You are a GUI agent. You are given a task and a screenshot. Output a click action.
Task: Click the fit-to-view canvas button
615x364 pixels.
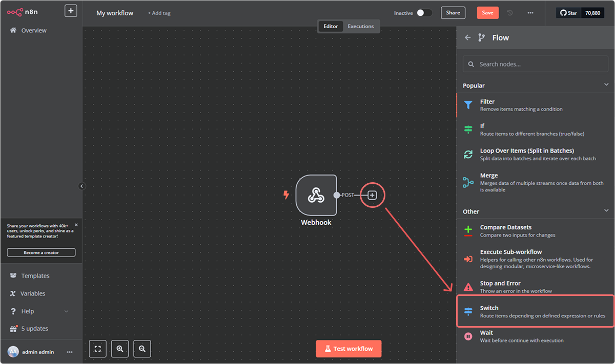(97, 349)
